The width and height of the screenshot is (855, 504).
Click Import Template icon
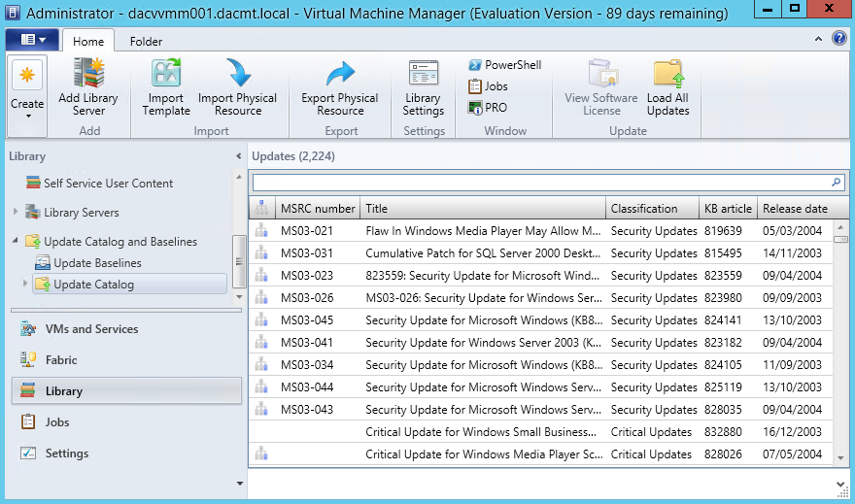click(x=166, y=74)
